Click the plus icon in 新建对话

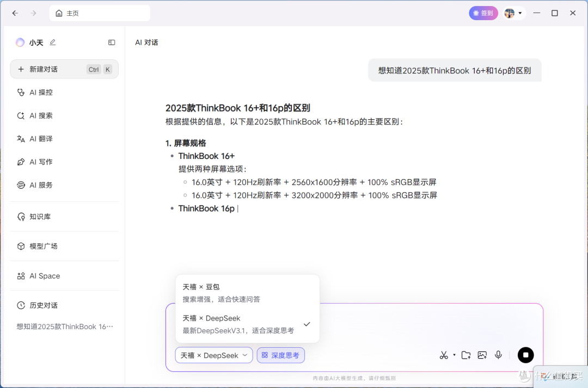[21, 69]
